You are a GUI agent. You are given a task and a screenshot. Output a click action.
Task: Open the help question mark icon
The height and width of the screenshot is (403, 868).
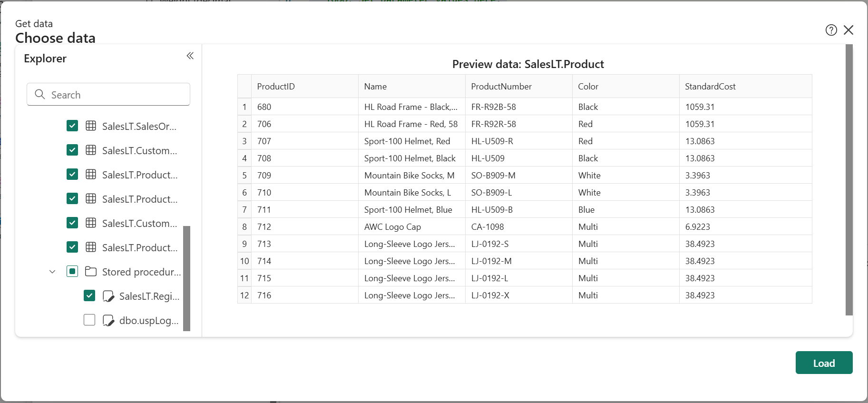831,30
